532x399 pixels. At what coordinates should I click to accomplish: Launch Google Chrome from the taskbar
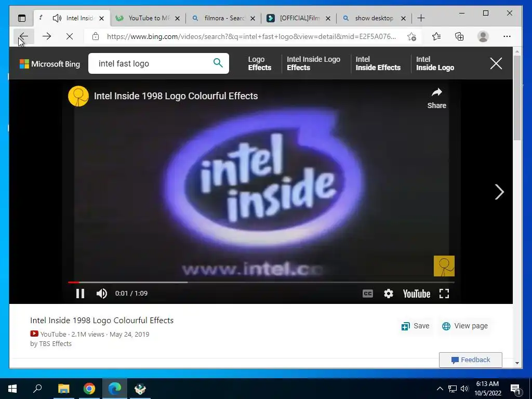(89, 389)
